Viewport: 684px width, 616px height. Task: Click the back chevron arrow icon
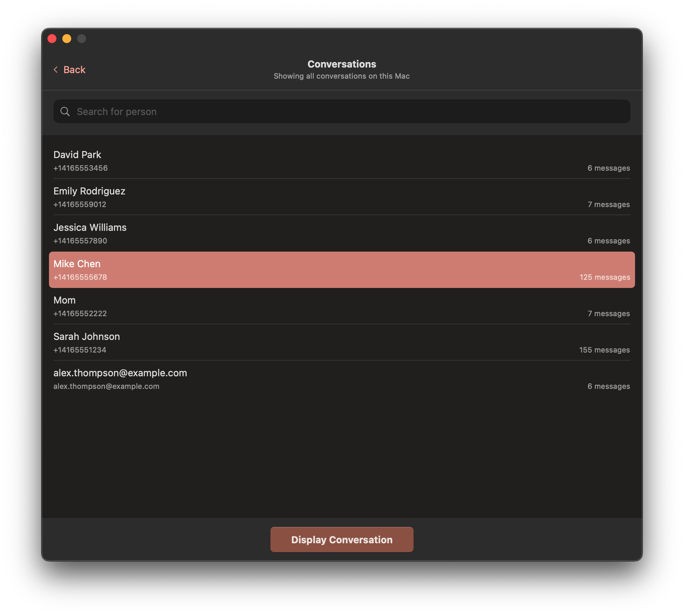55,69
